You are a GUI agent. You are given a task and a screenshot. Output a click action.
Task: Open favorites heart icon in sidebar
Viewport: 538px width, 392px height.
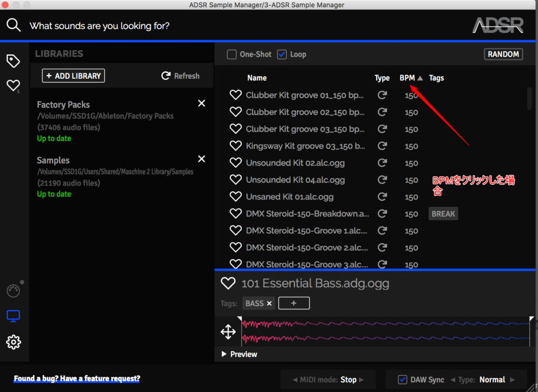pos(13,85)
